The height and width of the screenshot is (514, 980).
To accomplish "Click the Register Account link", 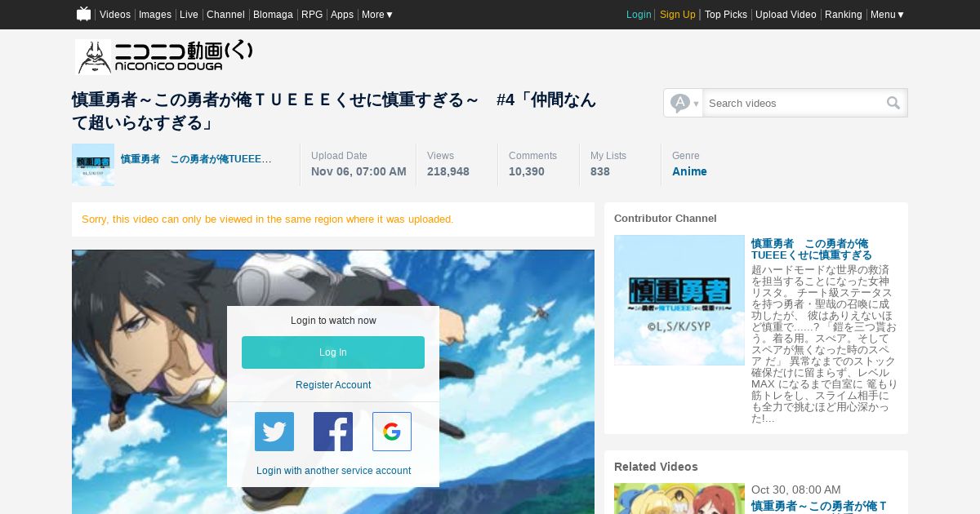I will (333, 385).
